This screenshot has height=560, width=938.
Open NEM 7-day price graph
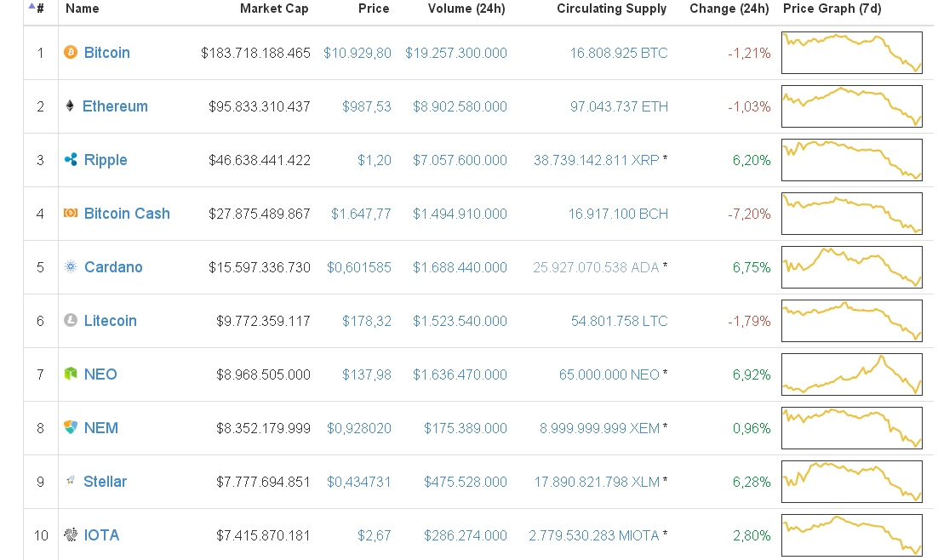point(852,428)
